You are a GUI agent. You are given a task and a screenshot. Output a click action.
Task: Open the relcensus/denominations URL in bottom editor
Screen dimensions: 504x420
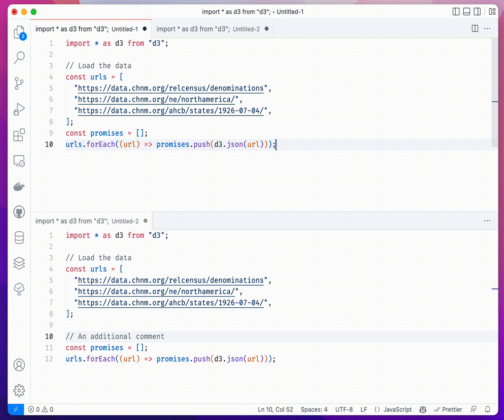click(171, 280)
